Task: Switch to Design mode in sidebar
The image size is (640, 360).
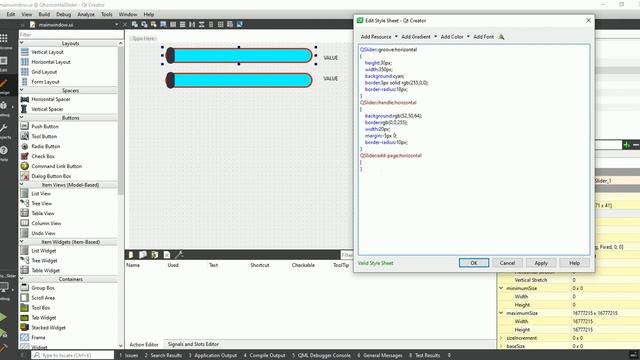Action: [4, 84]
